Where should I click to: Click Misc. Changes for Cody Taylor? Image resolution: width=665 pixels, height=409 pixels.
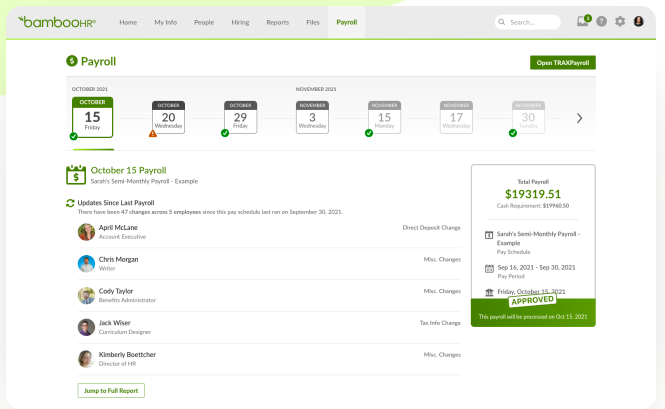[442, 291]
